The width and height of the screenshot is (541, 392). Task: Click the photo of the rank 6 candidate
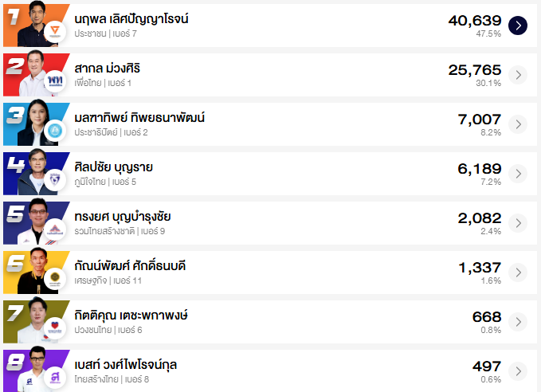[x=36, y=269]
